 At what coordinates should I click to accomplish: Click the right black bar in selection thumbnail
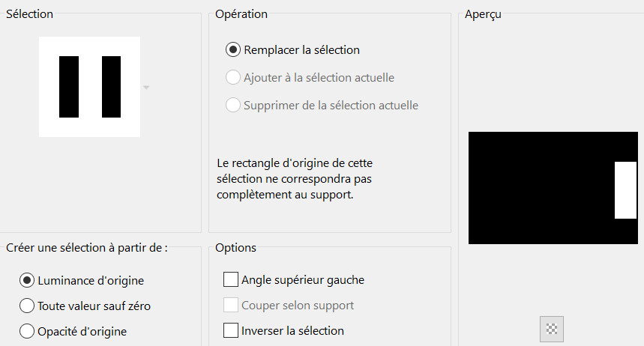[x=111, y=87]
